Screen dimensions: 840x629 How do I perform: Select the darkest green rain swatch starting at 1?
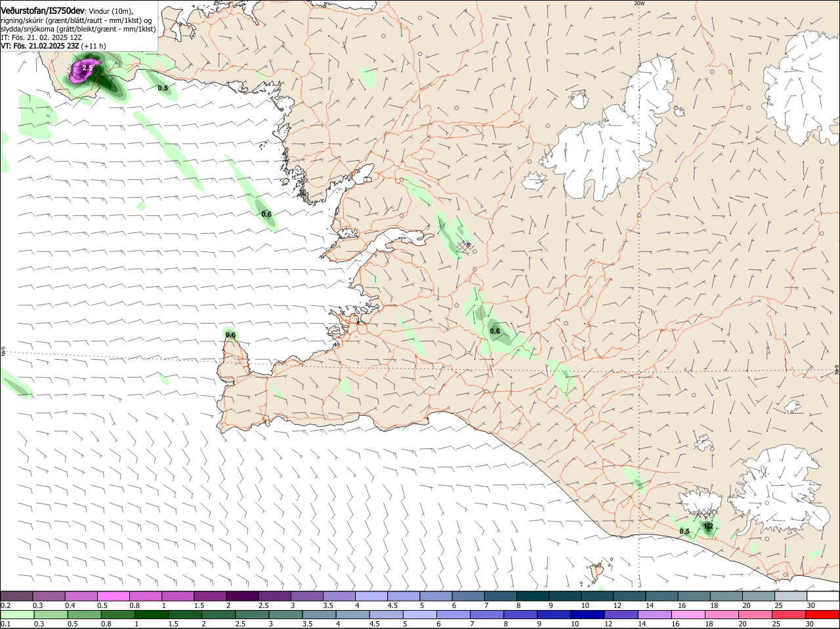tap(151, 615)
